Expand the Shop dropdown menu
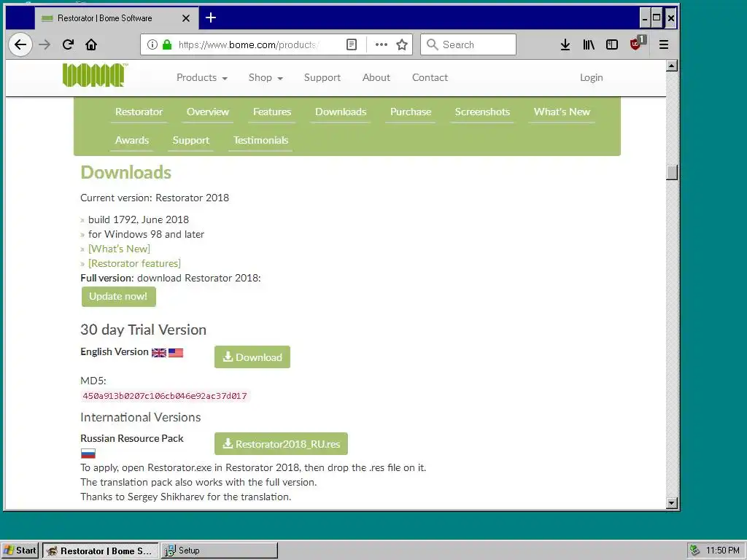Image resolution: width=747 pixels, height=560 pixels. (x=266, y=77)
